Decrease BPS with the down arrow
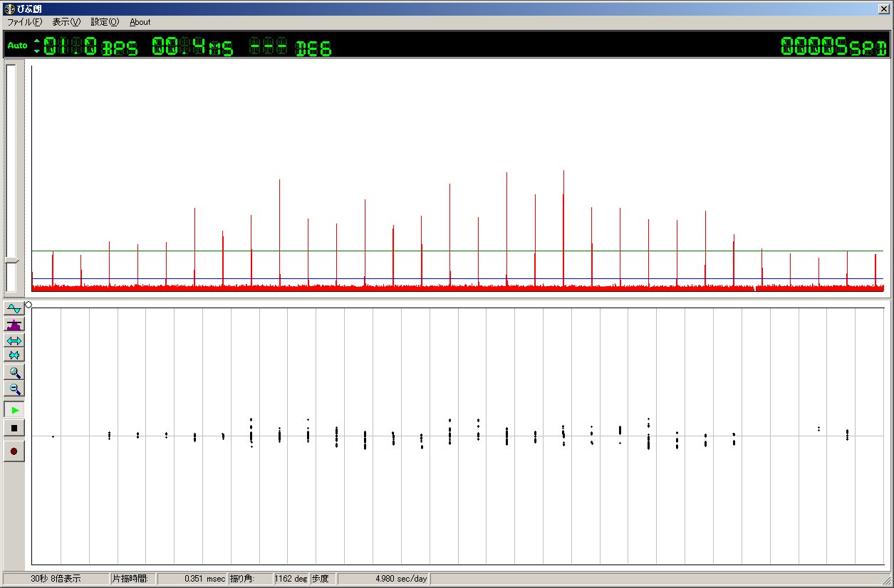Screen dimensions: 894x588 37,51
